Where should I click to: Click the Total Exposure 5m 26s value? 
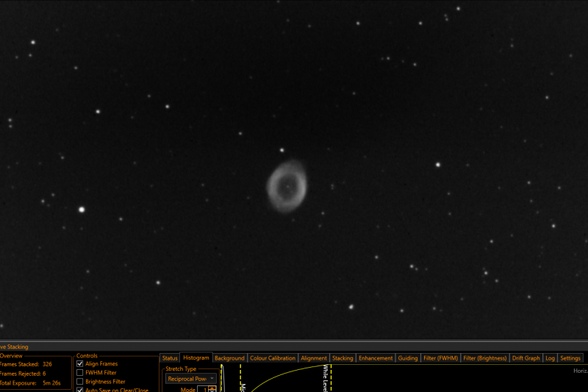pos(51,383)
